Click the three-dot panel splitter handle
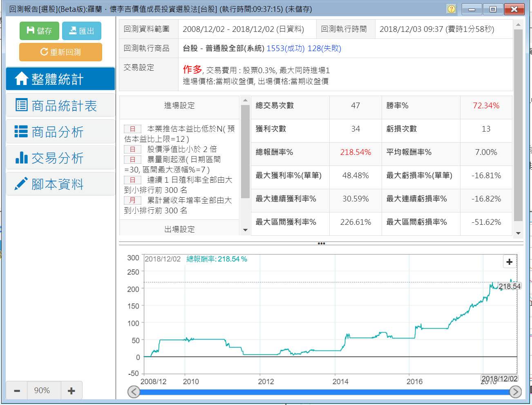Viewport: 532px width, 405px height. [321, 244]
